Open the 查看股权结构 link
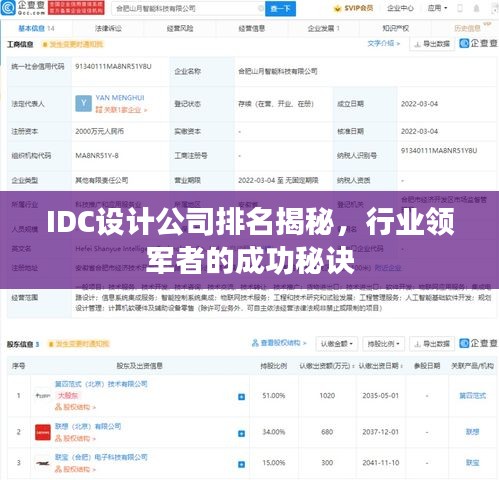Image resolution: width=499 pixels, height=480 pixels. 279,343
